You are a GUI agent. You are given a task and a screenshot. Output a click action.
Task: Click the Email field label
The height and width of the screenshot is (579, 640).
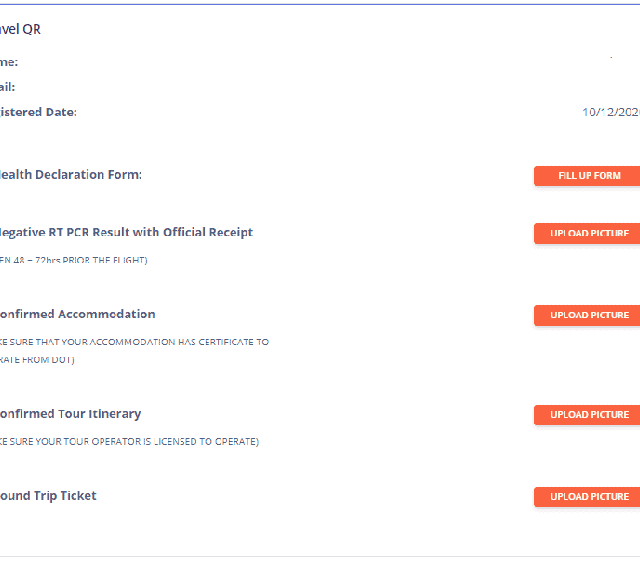tap(8, 87)
